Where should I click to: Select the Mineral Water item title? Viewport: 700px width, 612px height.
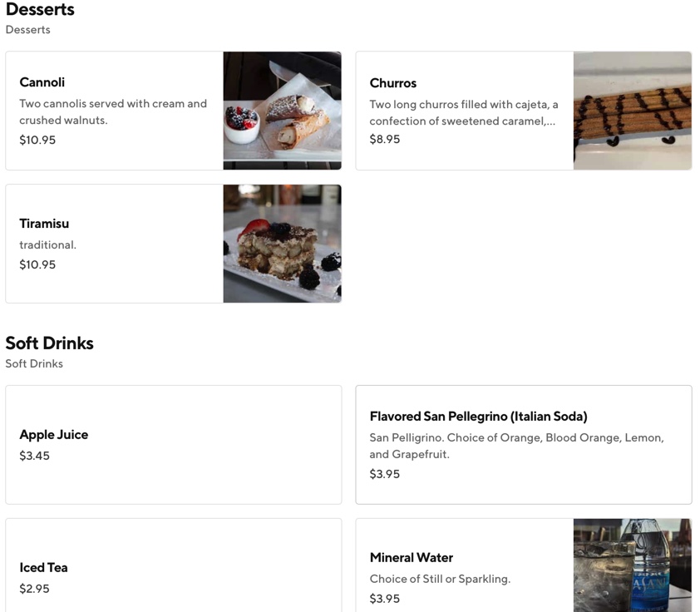pos(411,558)
